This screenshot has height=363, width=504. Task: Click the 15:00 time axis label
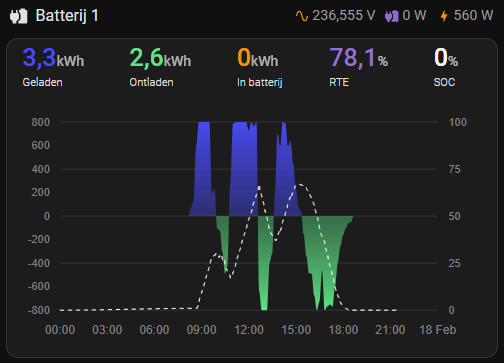tap(296, 330)
